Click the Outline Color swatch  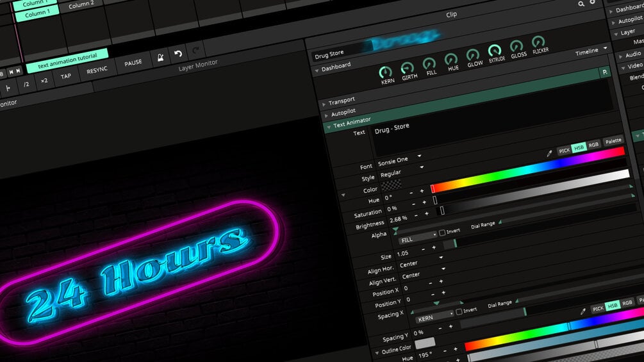tap(425, 343)
